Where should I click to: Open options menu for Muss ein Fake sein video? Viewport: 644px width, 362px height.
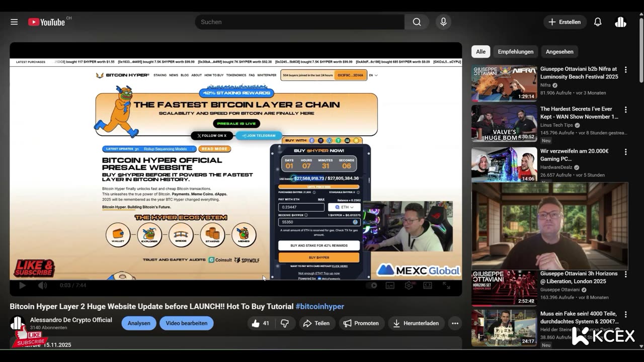coord(626,314)
